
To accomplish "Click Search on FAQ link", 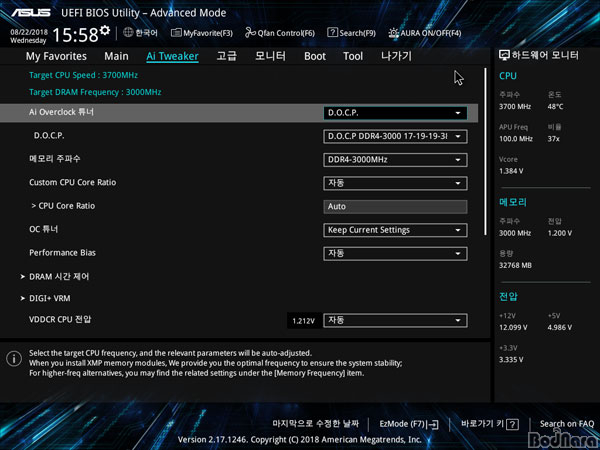I will pyautogui.click(x=567, y=424).
